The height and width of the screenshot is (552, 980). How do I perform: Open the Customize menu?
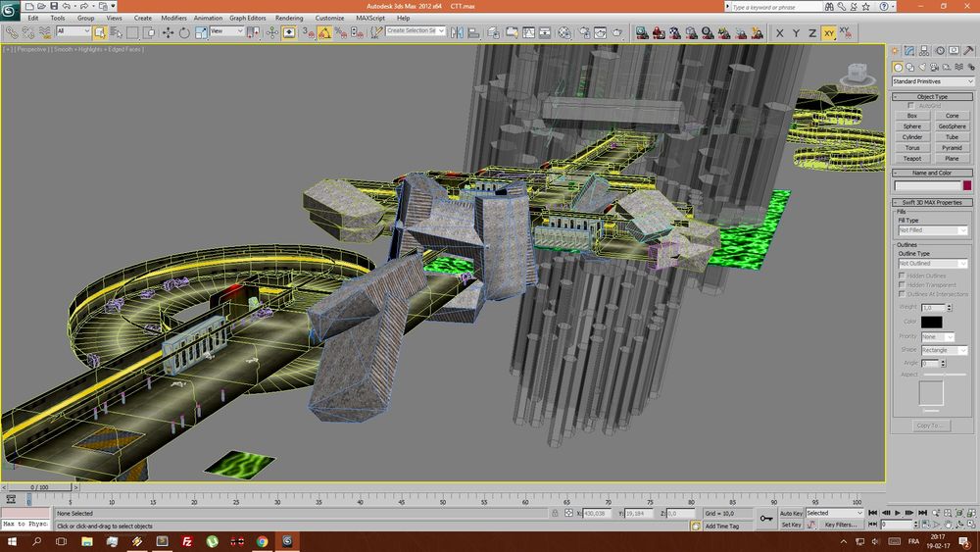point(329,18)
